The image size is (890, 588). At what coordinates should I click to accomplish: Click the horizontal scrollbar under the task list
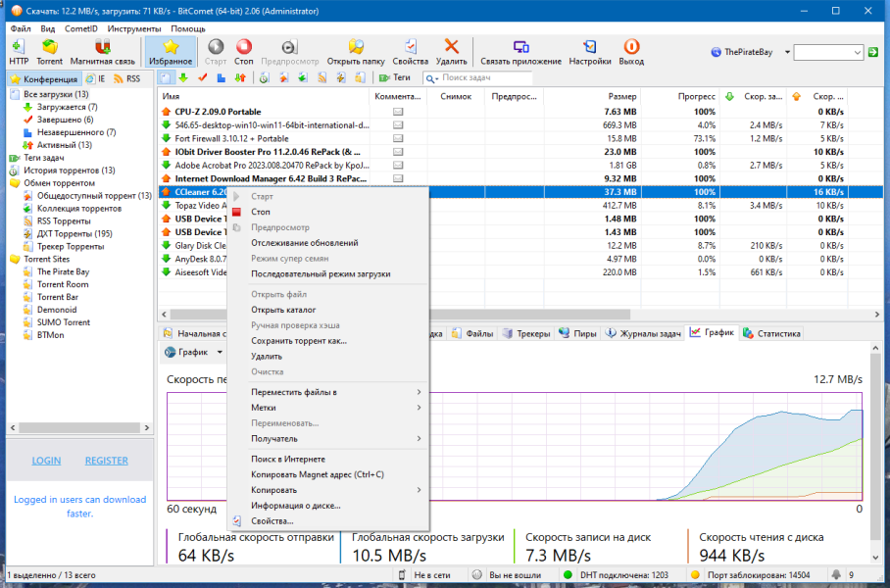tap(519, 314)
